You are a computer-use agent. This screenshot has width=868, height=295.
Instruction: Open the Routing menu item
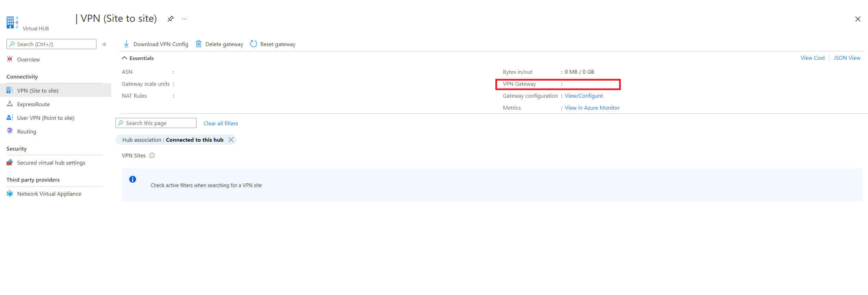click(x=27, y=131)
